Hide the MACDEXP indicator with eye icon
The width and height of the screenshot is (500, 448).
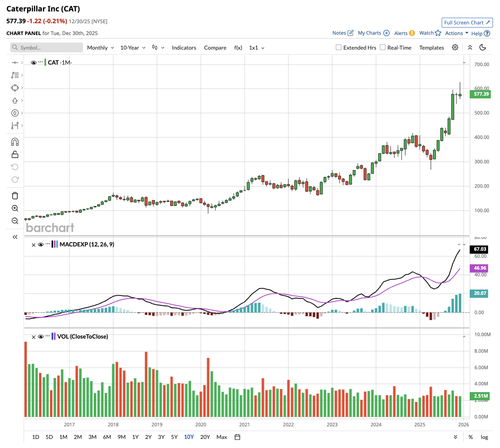[41, 245]
